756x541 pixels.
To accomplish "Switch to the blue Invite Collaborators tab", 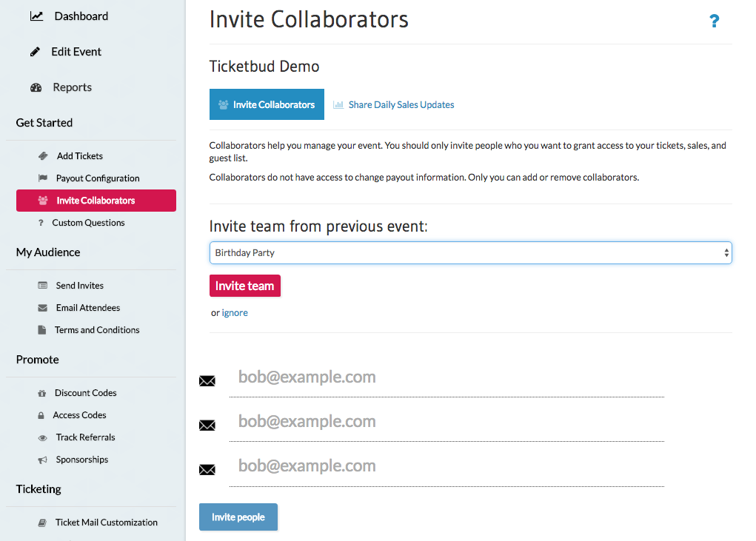I will click(267, 104).
